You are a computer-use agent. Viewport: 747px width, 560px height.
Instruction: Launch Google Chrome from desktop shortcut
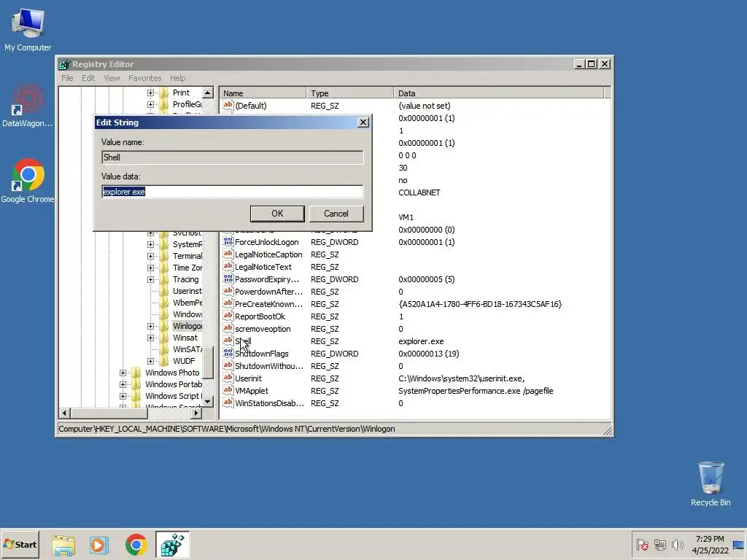point(28,181)
